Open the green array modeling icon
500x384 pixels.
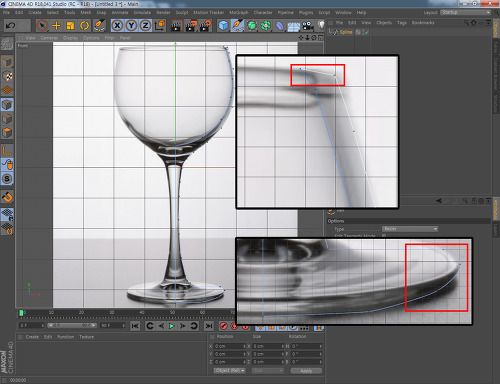tap(266, 26)
